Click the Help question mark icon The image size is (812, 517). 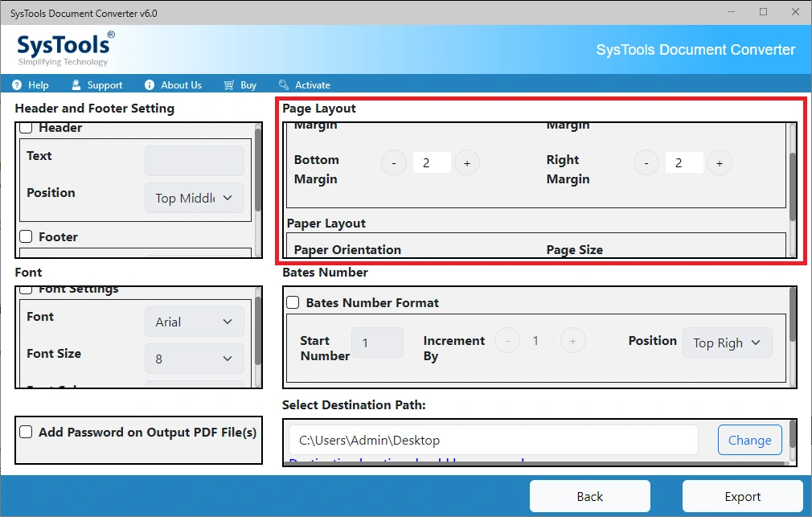pyautogui.click(x=17, y=85)
